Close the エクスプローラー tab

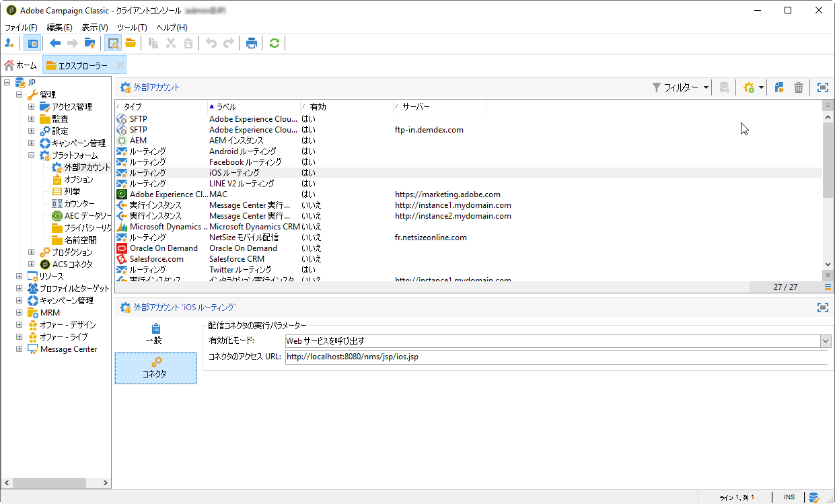[120, 65]
